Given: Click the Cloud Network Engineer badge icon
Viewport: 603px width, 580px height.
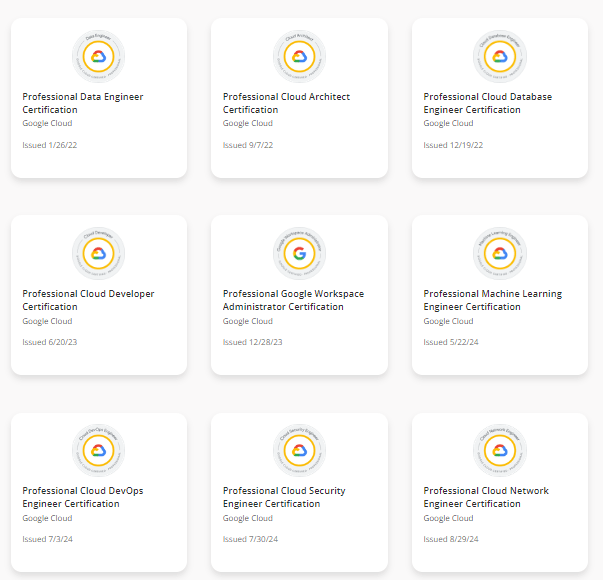Looking at the screenshot, I should click(x=499, y=450).
